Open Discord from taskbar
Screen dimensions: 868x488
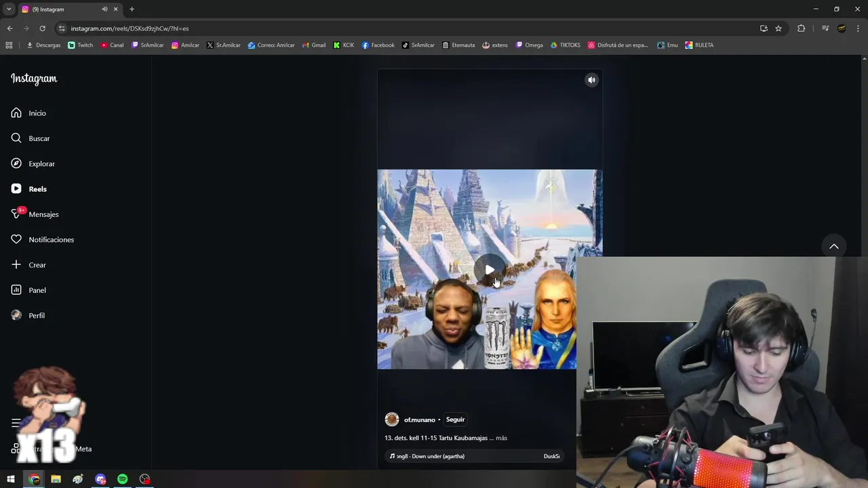[100, 479]
